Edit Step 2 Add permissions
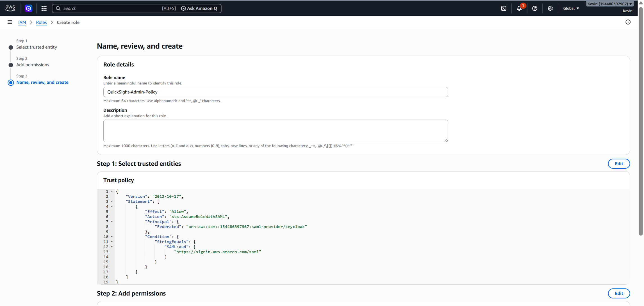The image size is (644, 306). pos(619,293)
